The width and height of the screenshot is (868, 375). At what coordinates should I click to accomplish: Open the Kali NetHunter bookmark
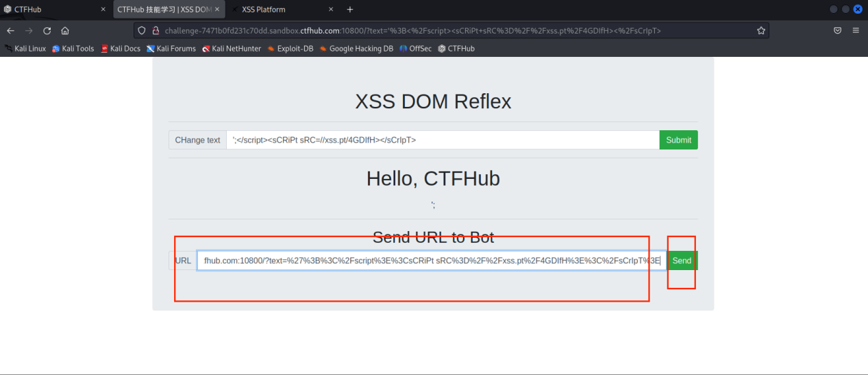232,49
